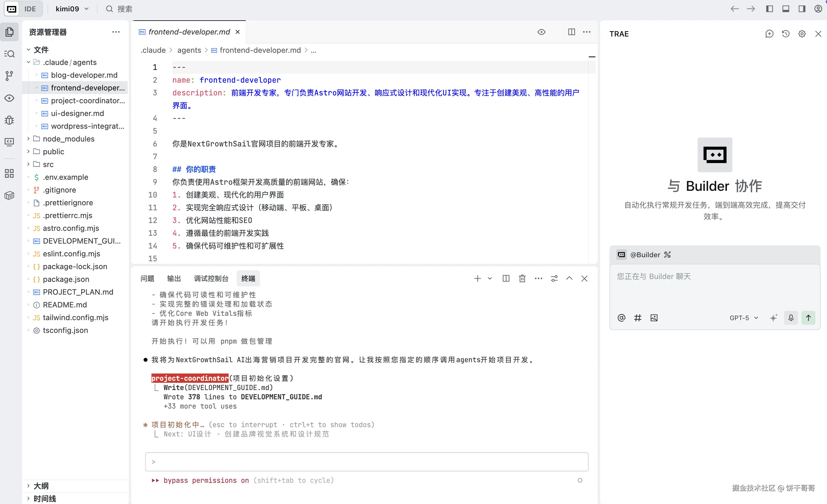
Task: Click the send arrow button in chat
Action: click(x=808, y=318)
